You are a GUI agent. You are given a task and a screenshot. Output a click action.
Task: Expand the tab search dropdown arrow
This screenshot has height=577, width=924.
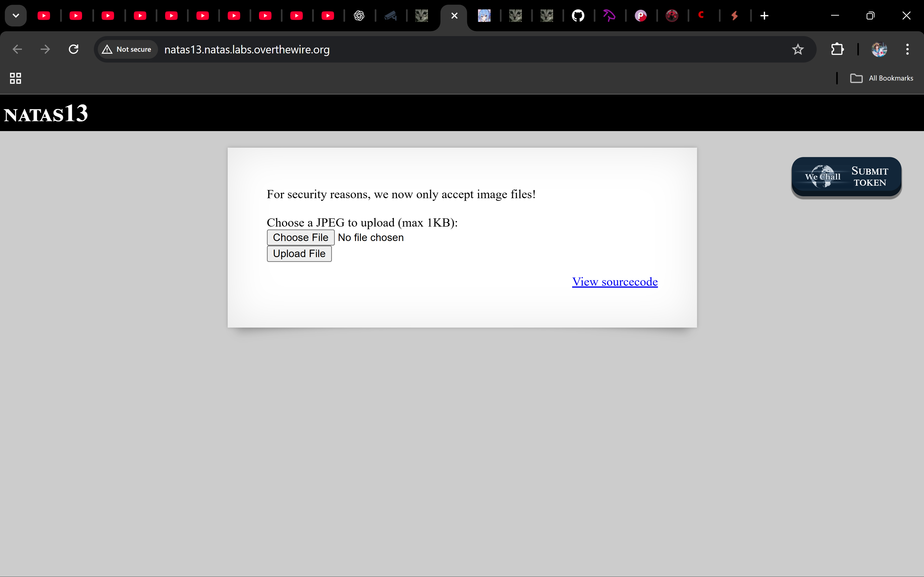coord(16,16)
